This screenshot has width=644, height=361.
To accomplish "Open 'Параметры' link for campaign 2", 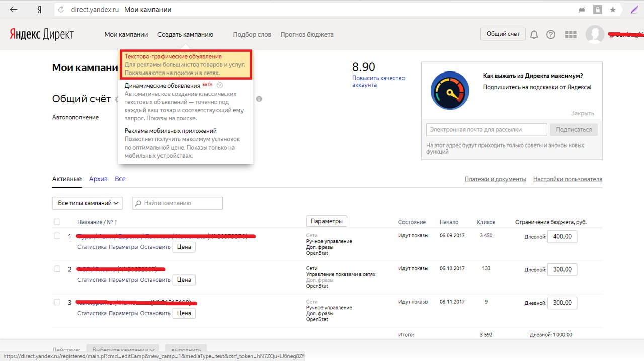I will [x=123, y=280].
